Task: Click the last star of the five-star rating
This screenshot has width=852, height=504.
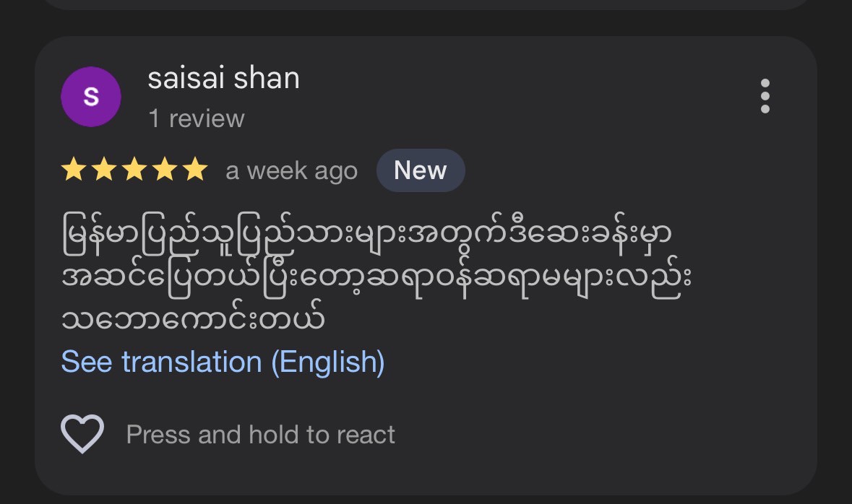Action: click(x=195, y=170)
